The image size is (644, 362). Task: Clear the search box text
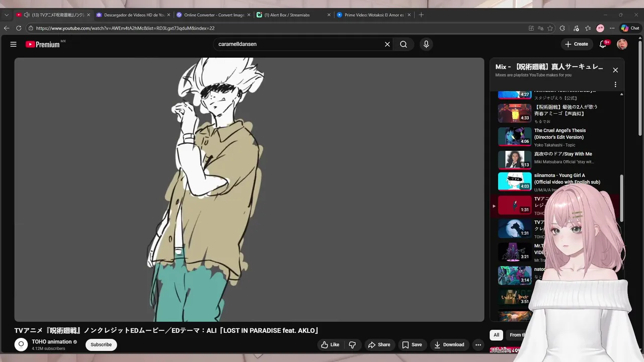click(387, 44)
